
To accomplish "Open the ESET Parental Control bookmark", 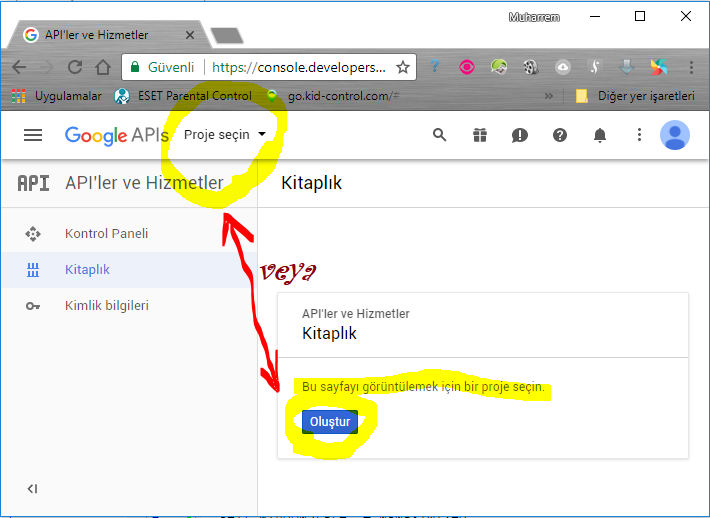I will click(183, 96).
